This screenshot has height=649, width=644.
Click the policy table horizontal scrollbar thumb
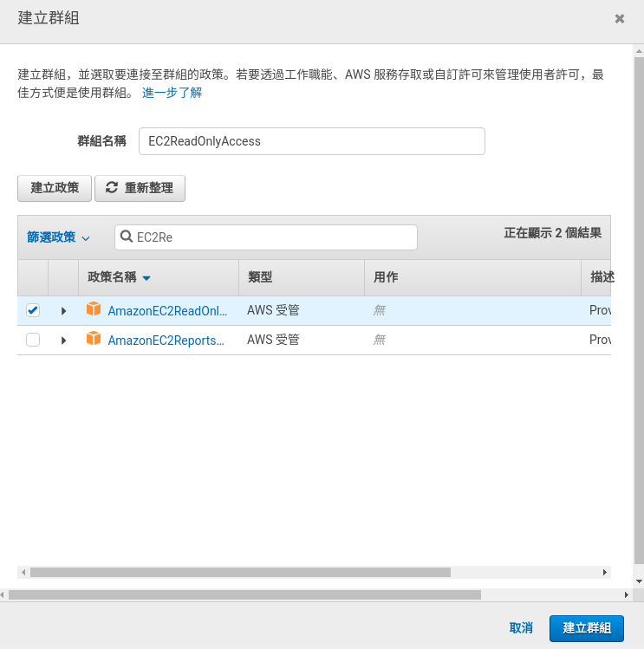240,573
